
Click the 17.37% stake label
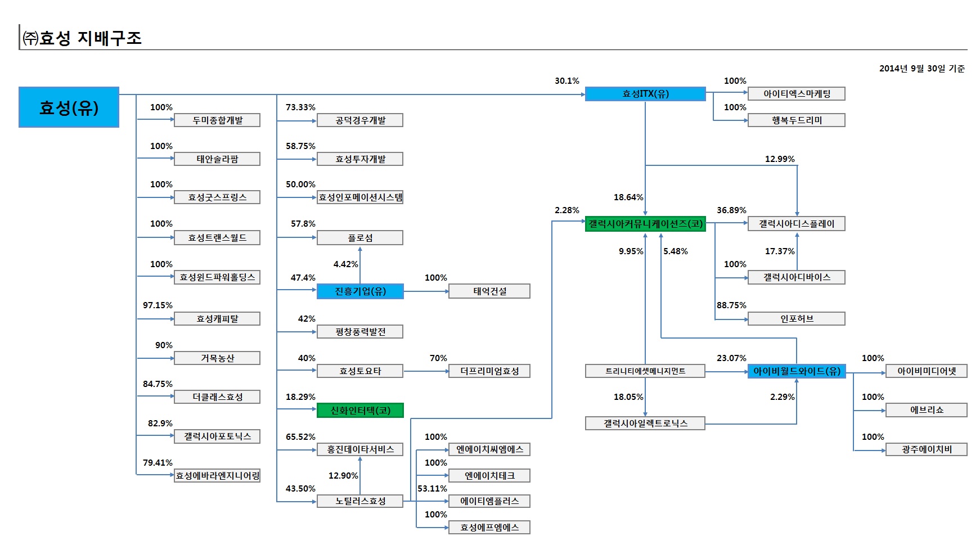(780, 251)
